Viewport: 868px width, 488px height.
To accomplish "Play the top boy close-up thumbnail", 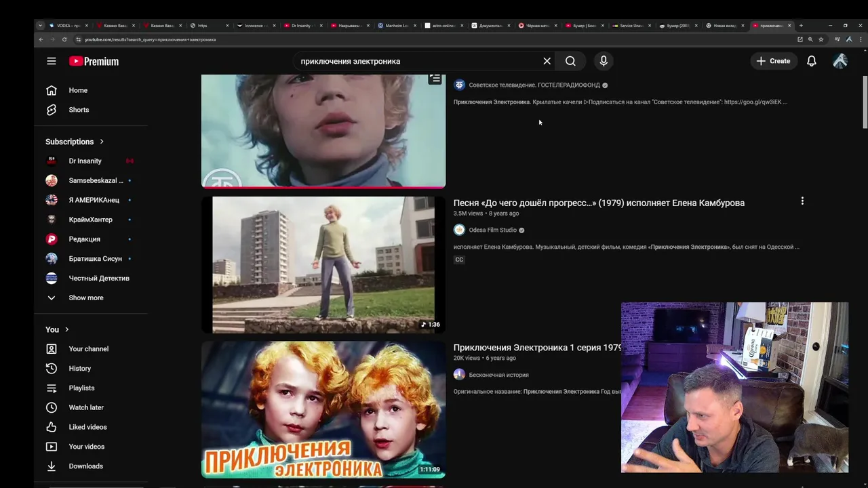I will [323, 131].
